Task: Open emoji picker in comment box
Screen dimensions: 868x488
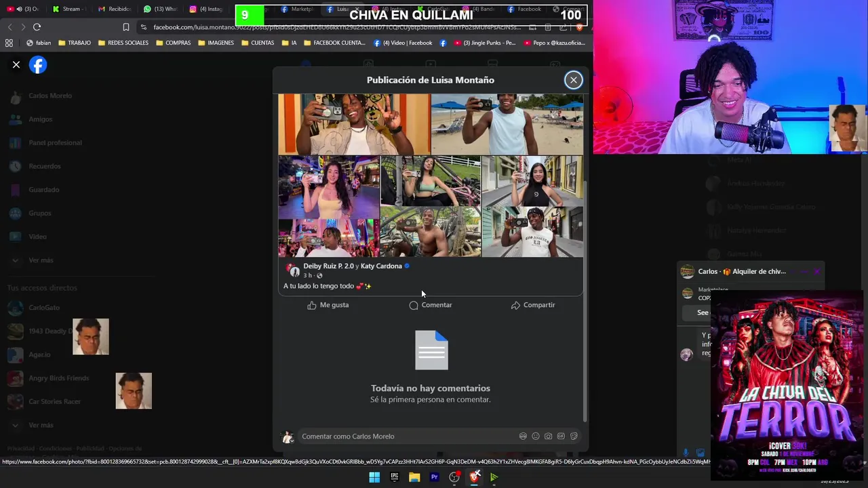Action: (x=536, y=436)
